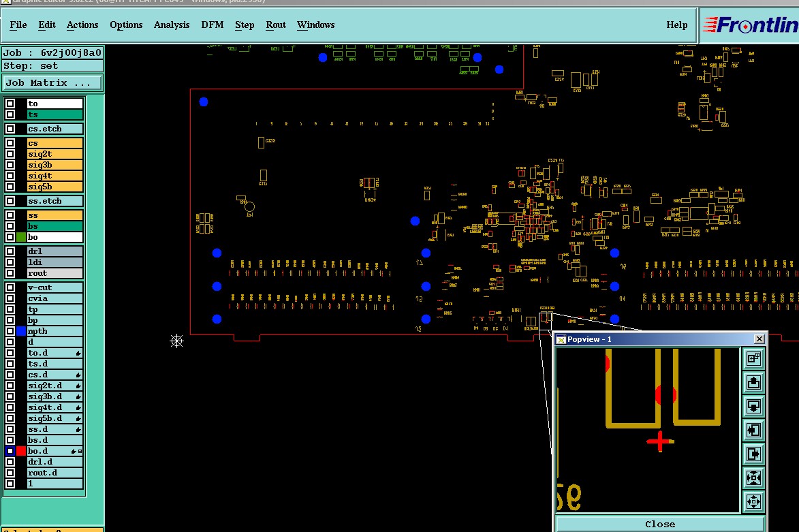Click the hand marker icon on bo.d row
Viewport: 799px width, 532px height.
74,452
